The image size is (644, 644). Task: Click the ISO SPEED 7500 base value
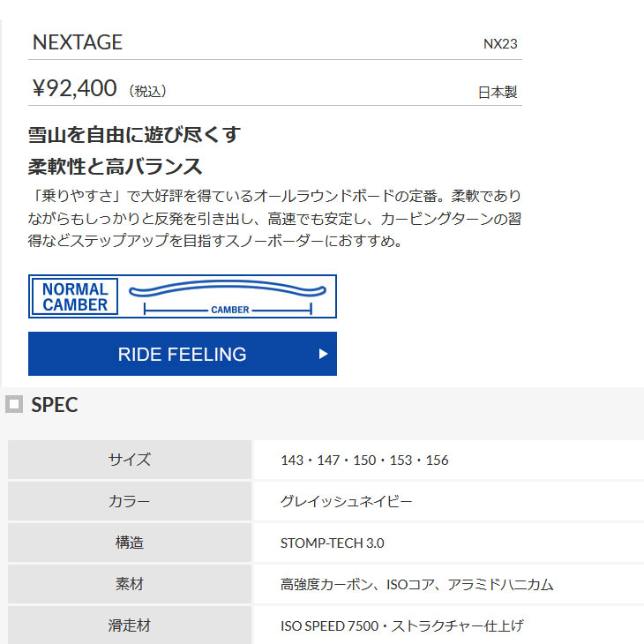402,626
